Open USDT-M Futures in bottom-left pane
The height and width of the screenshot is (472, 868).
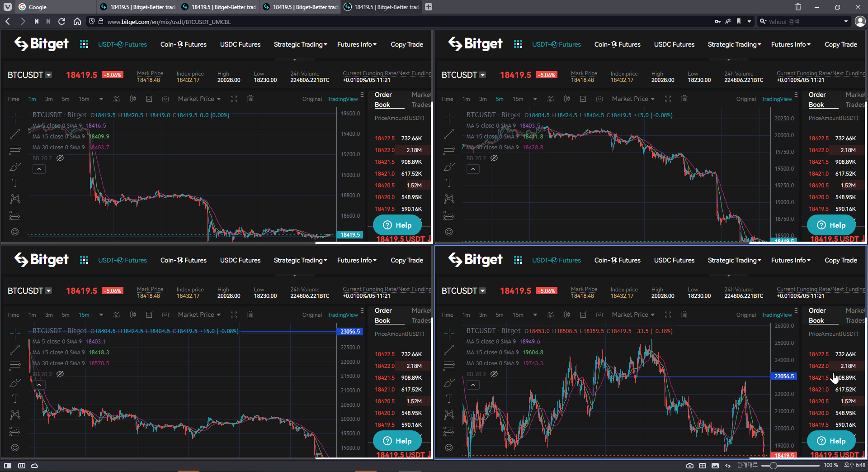point(123,260)
